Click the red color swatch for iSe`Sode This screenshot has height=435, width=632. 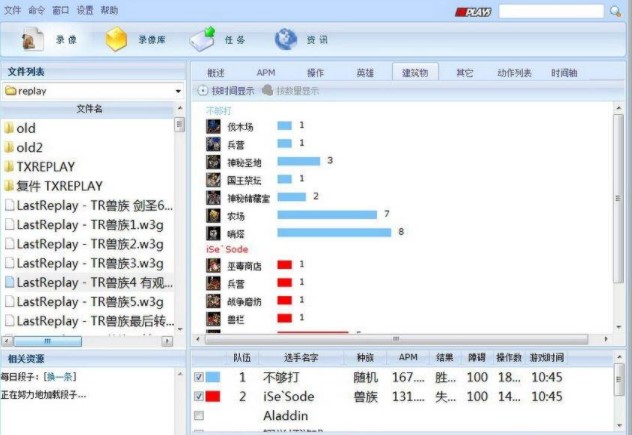tap(213, 396)
